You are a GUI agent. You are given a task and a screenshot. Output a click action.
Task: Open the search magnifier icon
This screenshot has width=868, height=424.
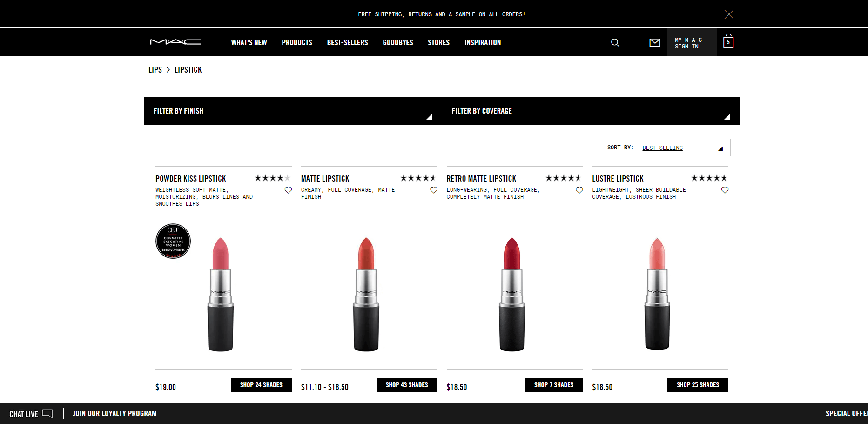coord(615,42)
